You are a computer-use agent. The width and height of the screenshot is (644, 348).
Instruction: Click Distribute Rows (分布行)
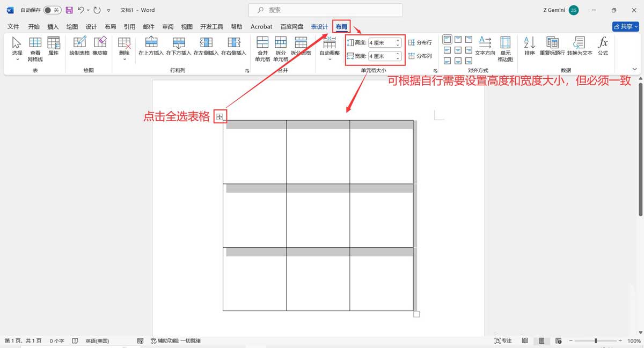point(420,42)
